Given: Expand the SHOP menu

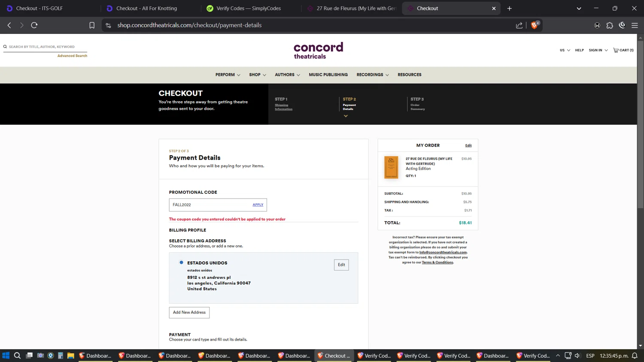Looking at the screenshot, I should pos(258,75).
